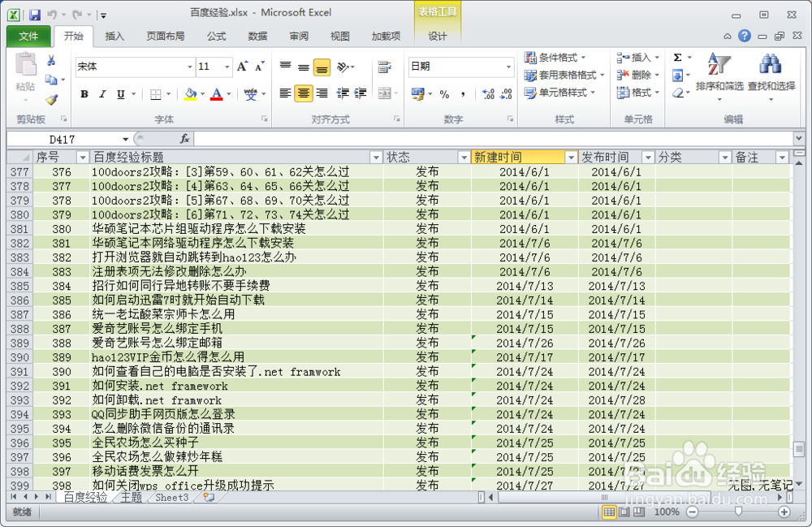This screenshot has width=812, height=527.
Task: Toggle center text alignment
Action: coord(304,93)
